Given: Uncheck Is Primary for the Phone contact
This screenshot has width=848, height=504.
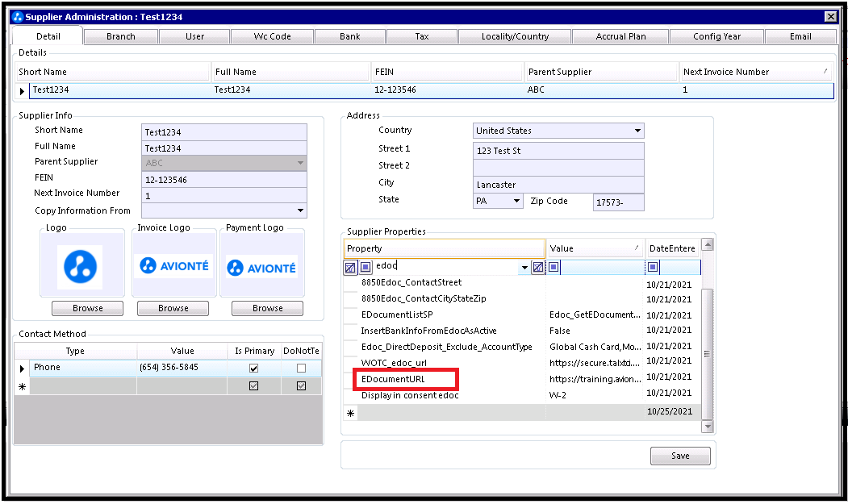Looking at the screenshot, I should tap(254, 369).
